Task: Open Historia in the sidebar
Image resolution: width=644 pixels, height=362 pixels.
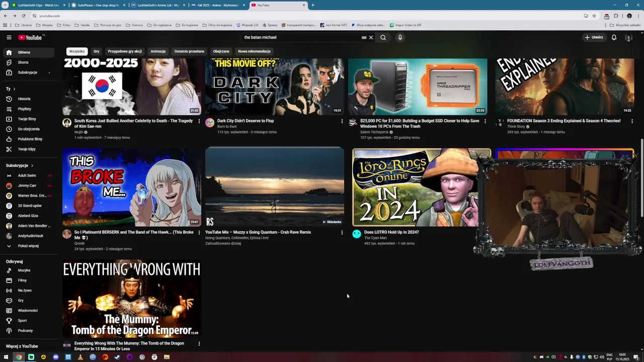Action: pos(29,99)
